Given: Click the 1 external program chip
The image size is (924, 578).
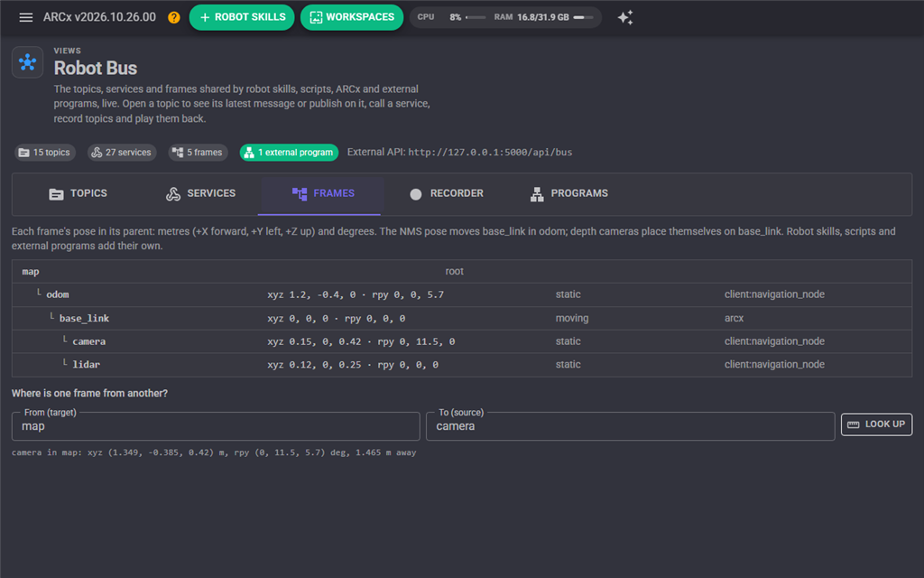Looking at the screenshot, I should coord(289,152).
